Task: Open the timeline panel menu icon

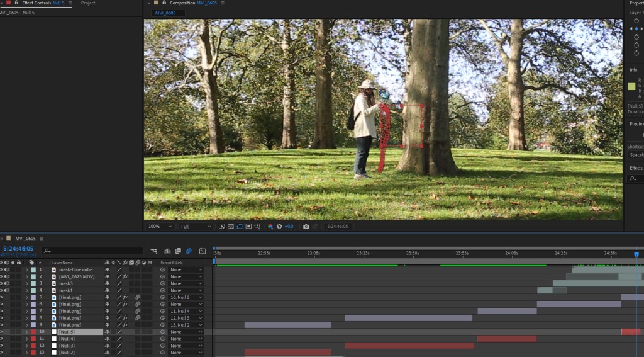Action: (42, 239)
